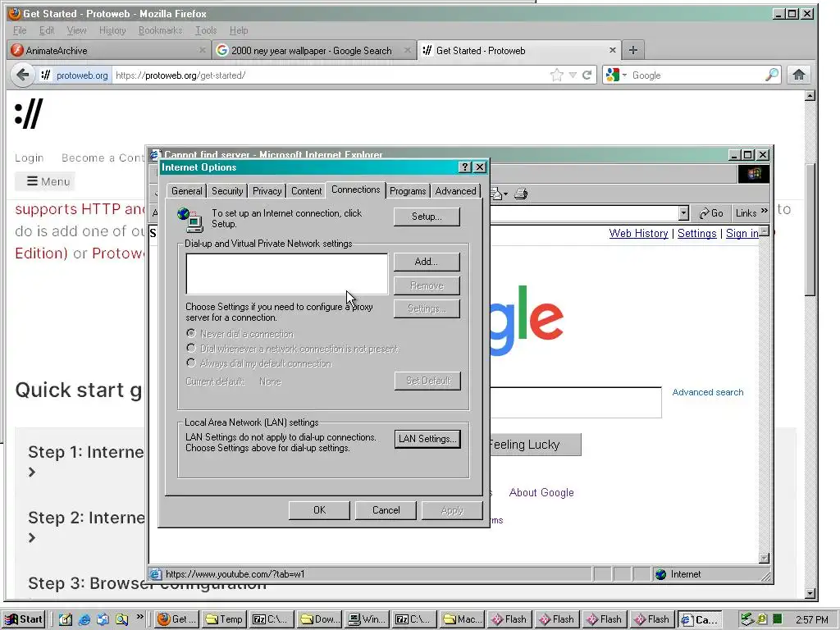Click the search magnifier in Firefox search box
840x630 pixels.
point(771,75)
